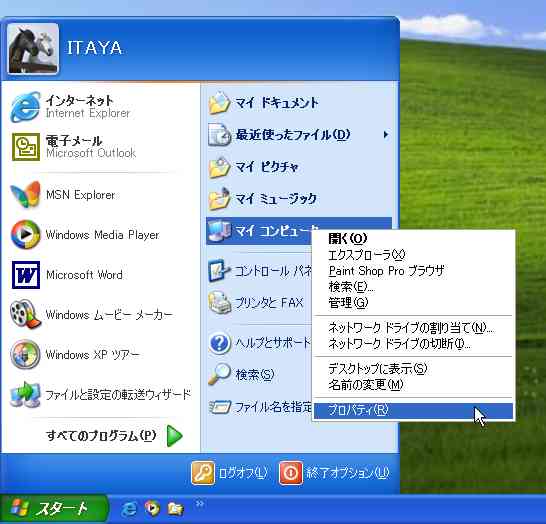
Task: Expand the 最近使ったファイル submenu arrow
Action: [385, 134]
